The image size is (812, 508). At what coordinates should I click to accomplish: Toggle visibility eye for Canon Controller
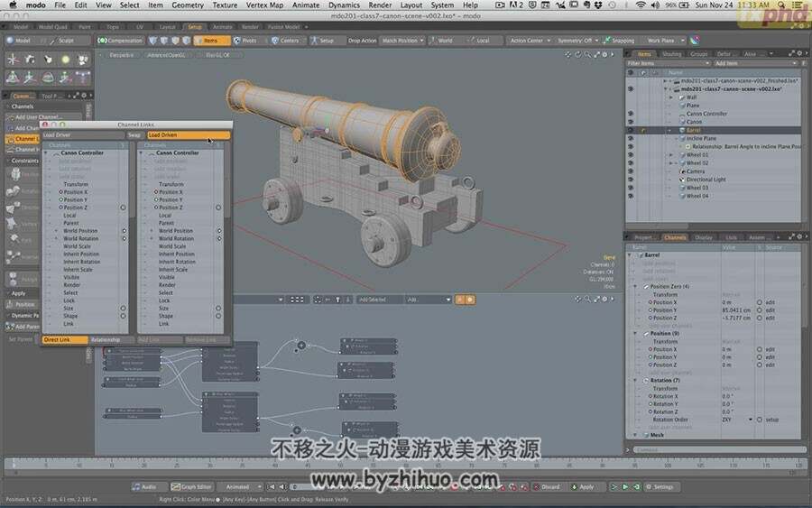pos(631,114)
